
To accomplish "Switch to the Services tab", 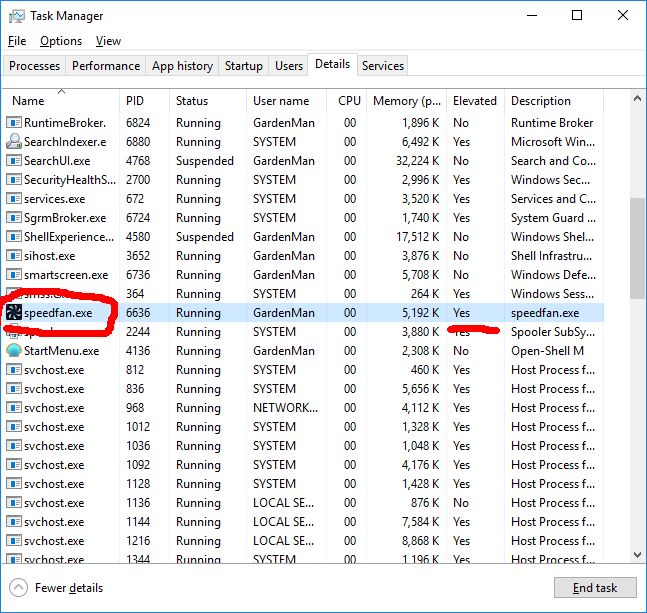I will (x=383, y=66).
